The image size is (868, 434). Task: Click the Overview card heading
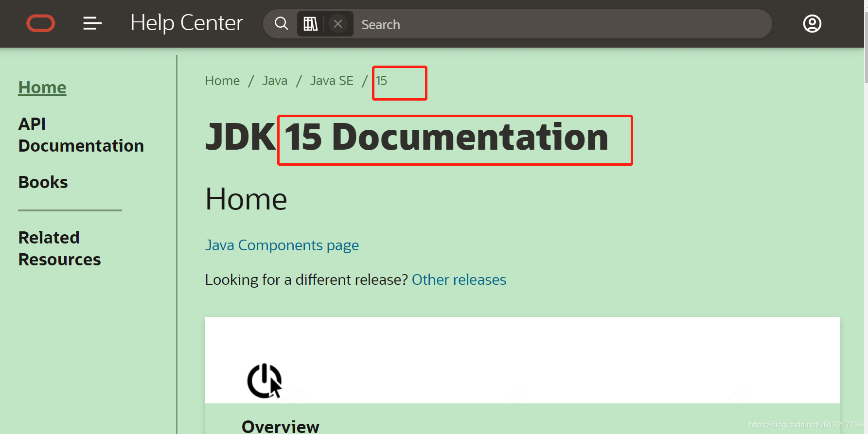[x=280, y=426]
